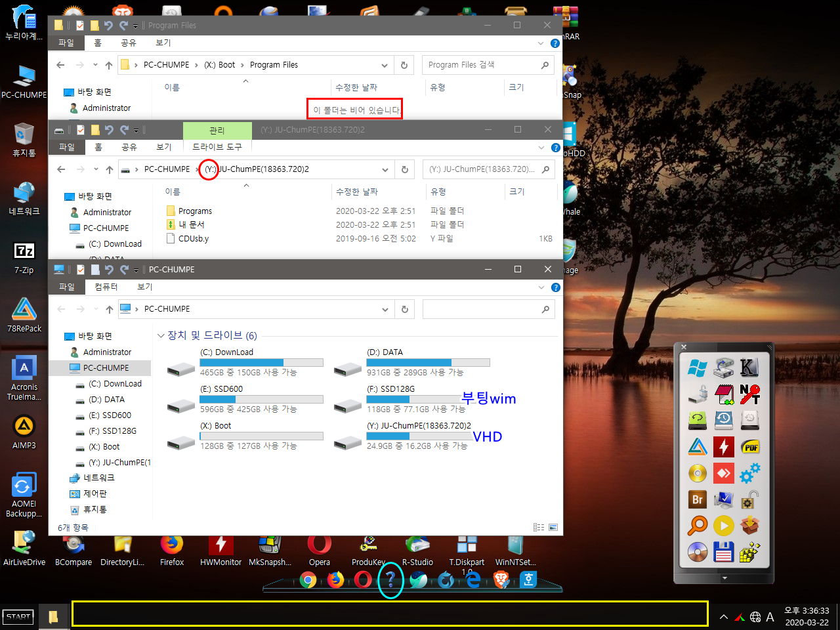This screenshot has height=630, width=840.
Task: Switch to details view in PC-CHUMPE status bar
Action: click(x=539, y=528)
